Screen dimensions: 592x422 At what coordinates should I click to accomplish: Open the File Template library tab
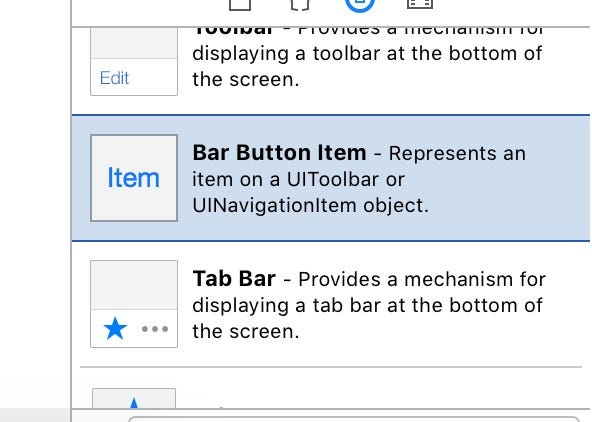(240, 5)
